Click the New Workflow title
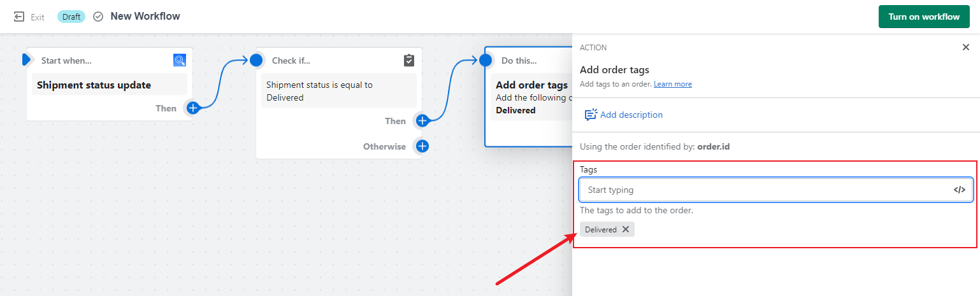This screenshot has height=296, width=980. tap(145, 16)
